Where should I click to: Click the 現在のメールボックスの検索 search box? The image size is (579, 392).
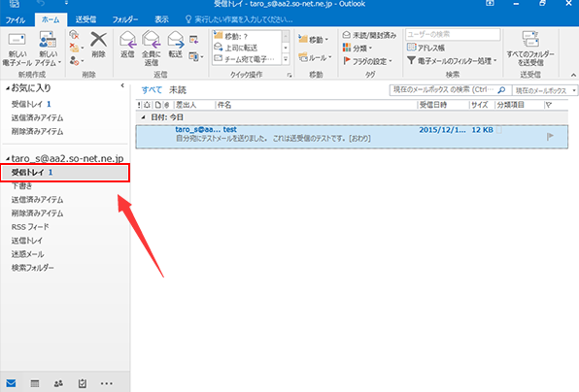(450, 90)
